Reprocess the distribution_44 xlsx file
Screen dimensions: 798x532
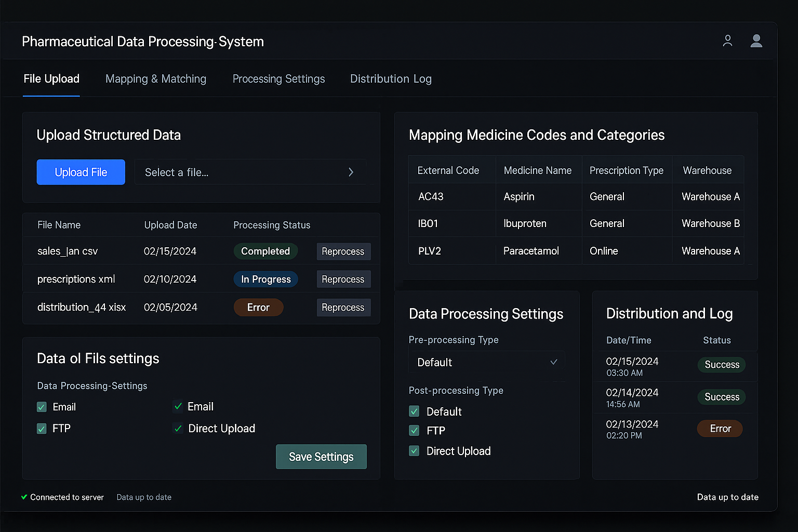tap(343, 308)
